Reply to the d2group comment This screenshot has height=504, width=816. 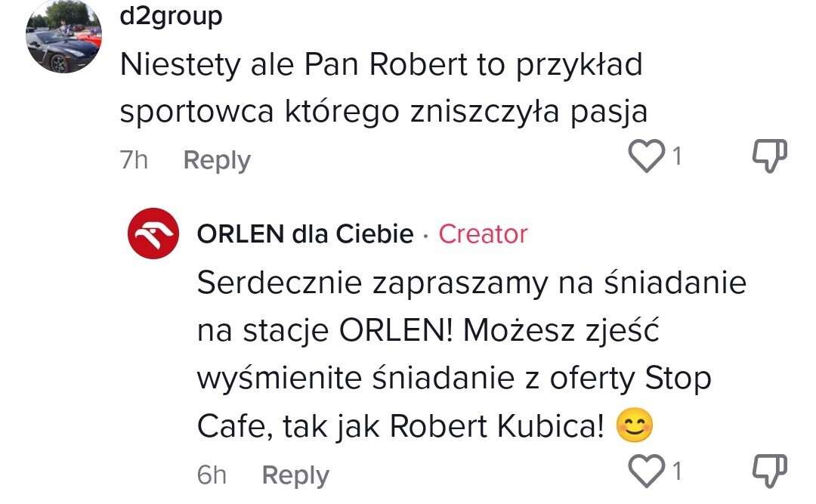point(217,160)
